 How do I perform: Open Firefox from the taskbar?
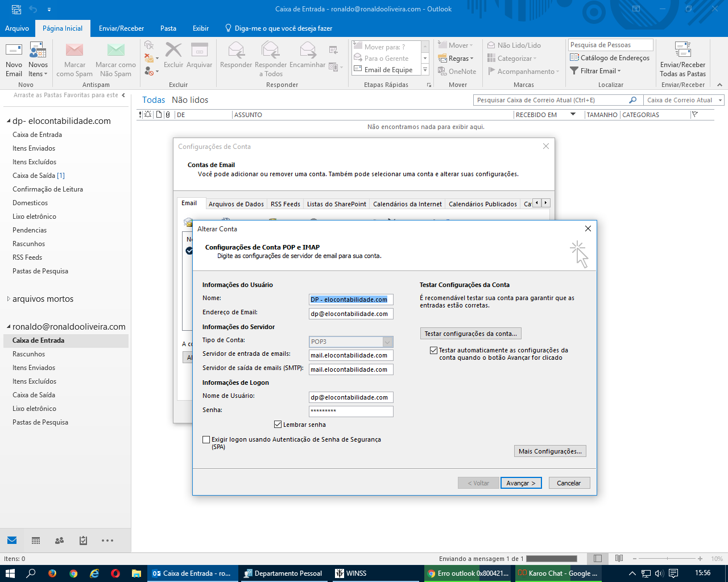(x=52, y=573)
